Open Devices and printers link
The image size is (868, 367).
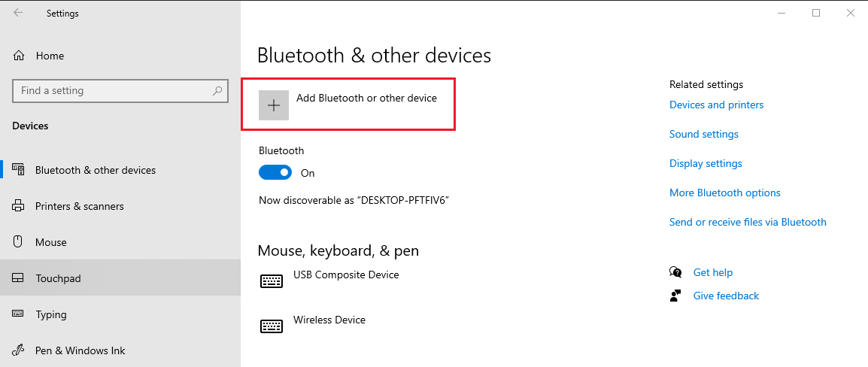tap(716, 105)
